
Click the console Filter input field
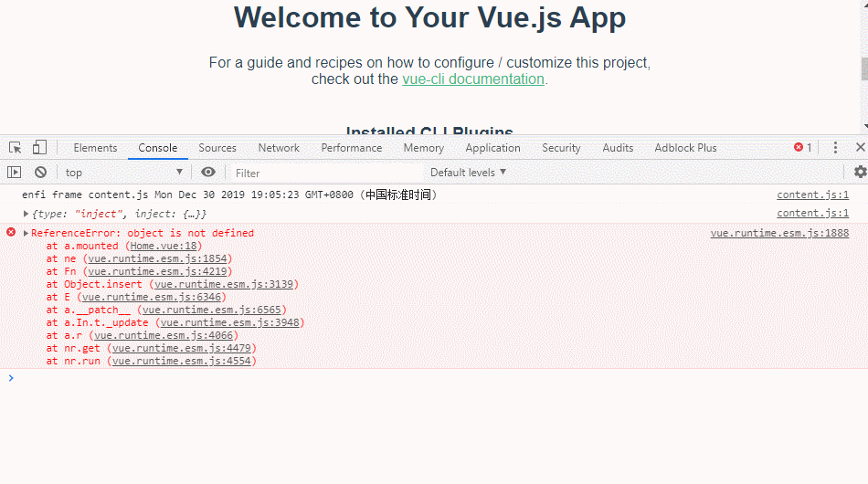(326, 174)
